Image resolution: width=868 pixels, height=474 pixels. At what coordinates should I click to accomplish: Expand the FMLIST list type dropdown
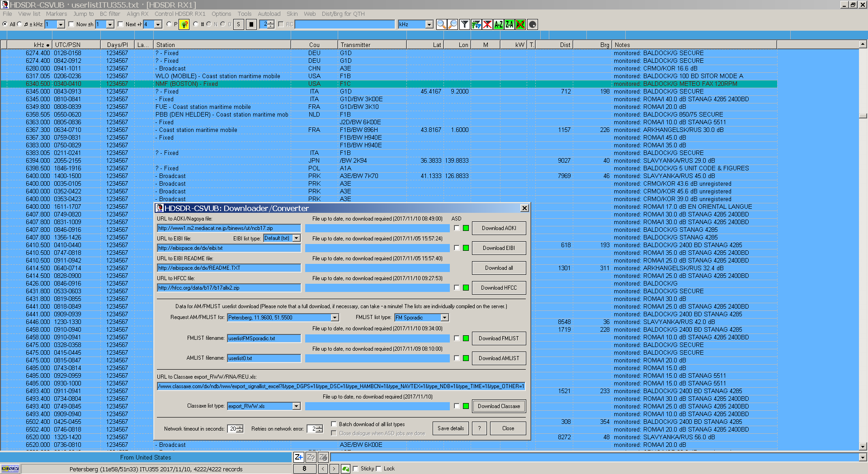point(444,318)
